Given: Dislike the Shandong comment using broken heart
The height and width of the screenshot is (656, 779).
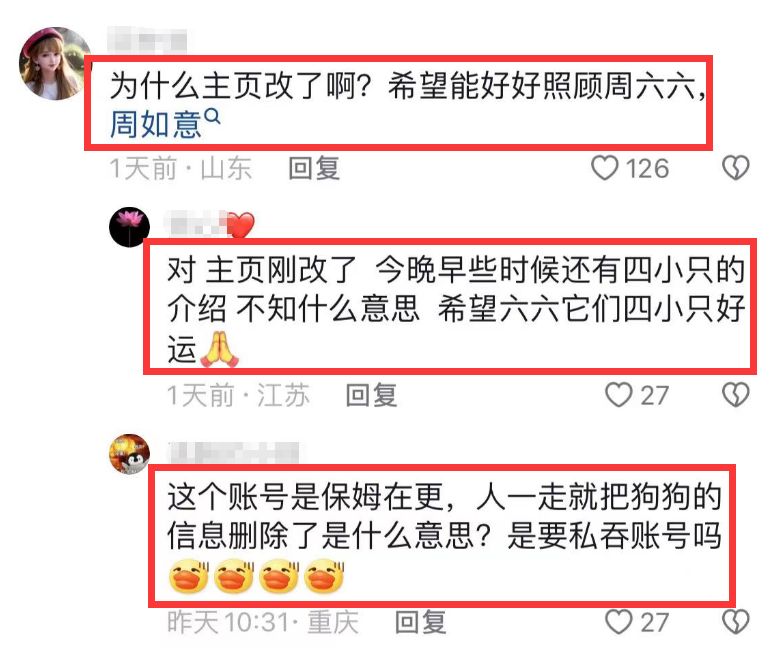Looking at the screenshot, I should 735,168.
